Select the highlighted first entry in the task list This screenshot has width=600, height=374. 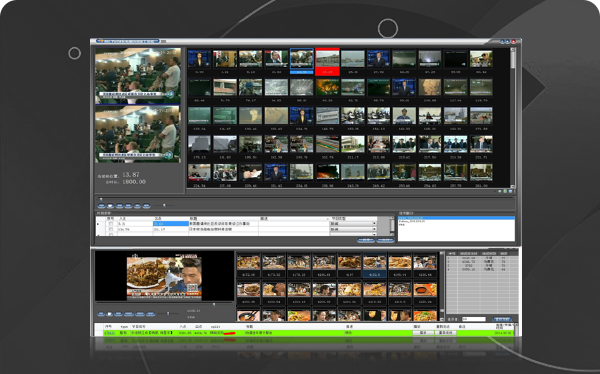(x=456, y=218)
